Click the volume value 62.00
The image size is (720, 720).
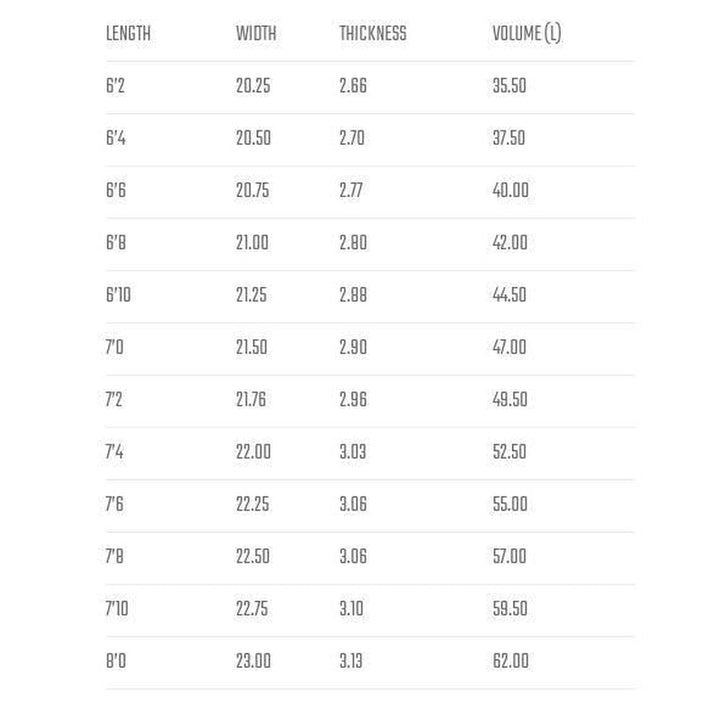[x=510, y=661]
